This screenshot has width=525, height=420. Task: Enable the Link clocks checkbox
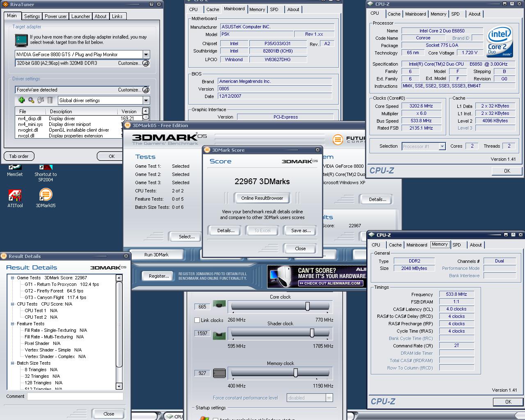[x=197, y=320]
